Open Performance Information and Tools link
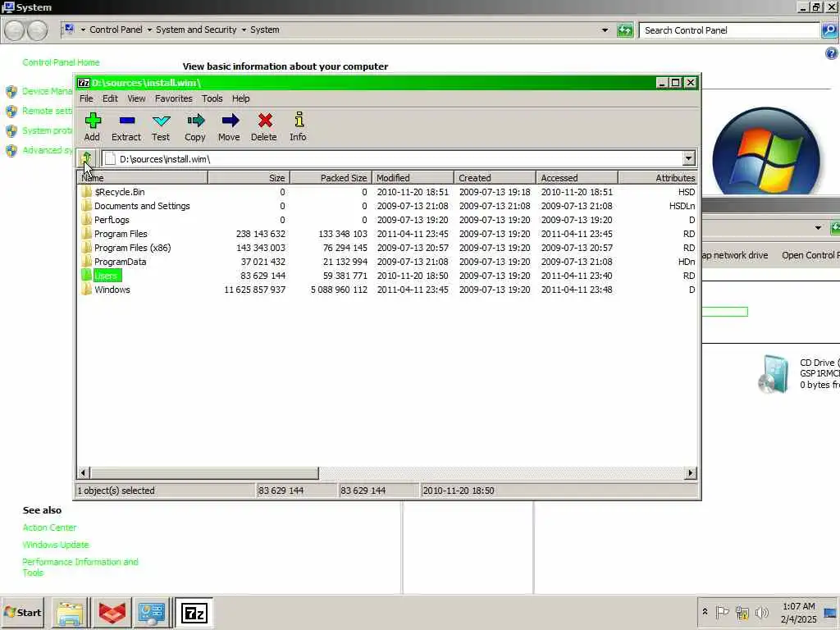 [x=80, y=567]
